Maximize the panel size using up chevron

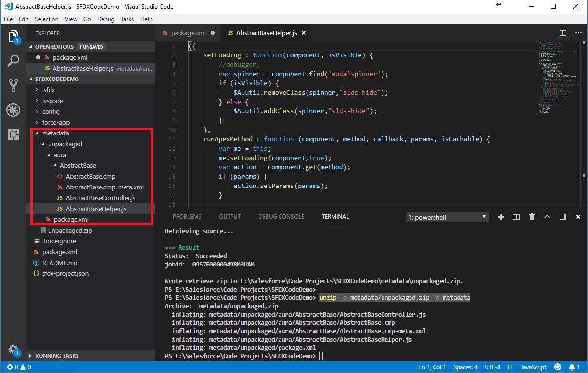pos(547,217)
